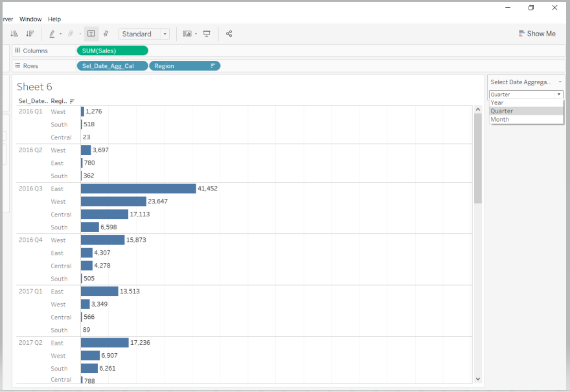Click the pin fix axes icon
Image resolution: width=570 pixels, height=392 pixels.
click(x=106, y=34)
